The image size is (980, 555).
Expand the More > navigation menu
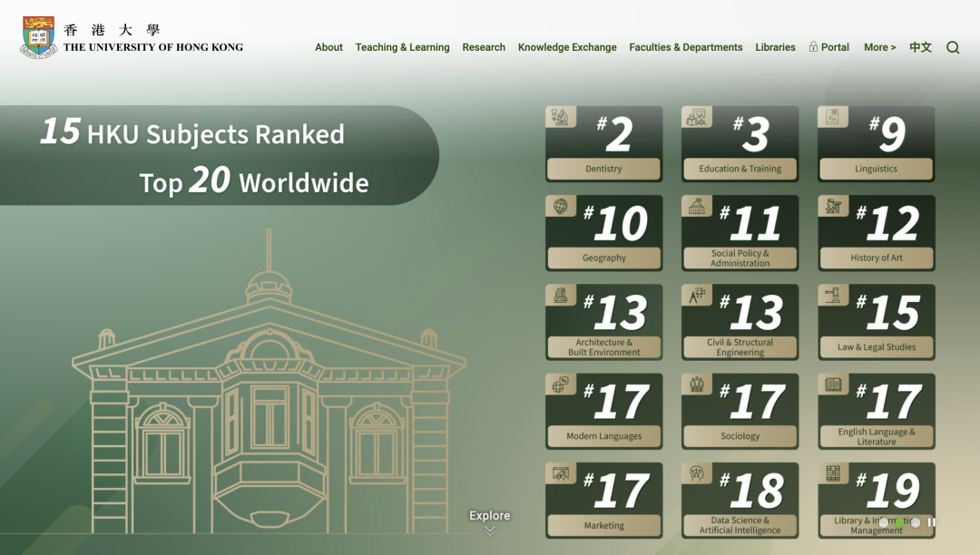coord(880,47)
